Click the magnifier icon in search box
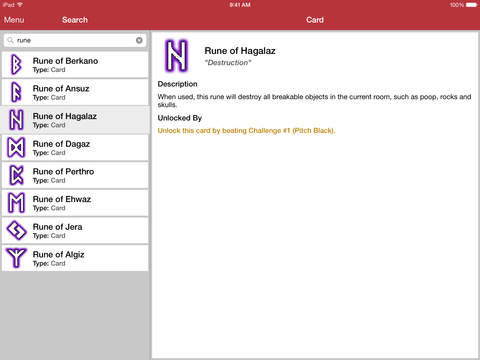This screenshot has height=360, width=480. click(11, 40)
